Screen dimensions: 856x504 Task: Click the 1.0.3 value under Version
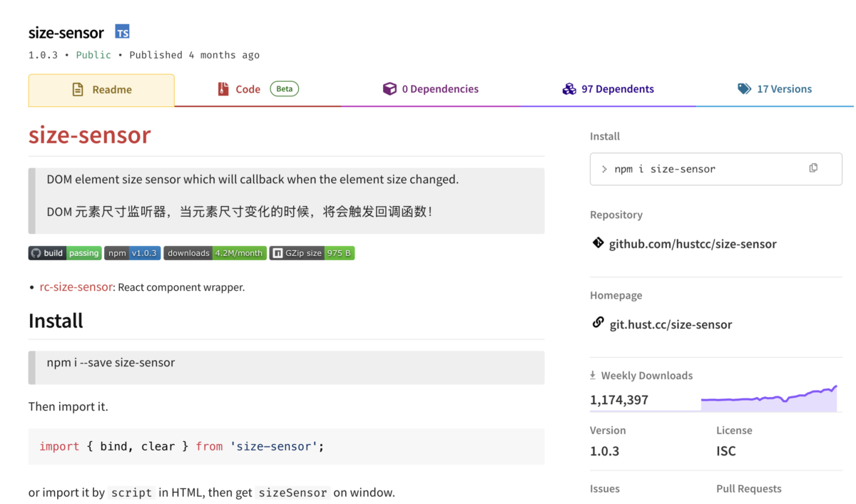point(605,451)
